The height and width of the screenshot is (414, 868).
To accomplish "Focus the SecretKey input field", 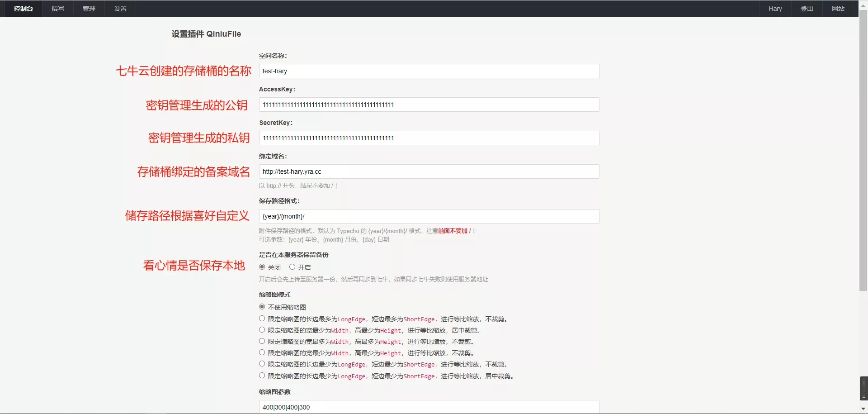I will 429,138.
